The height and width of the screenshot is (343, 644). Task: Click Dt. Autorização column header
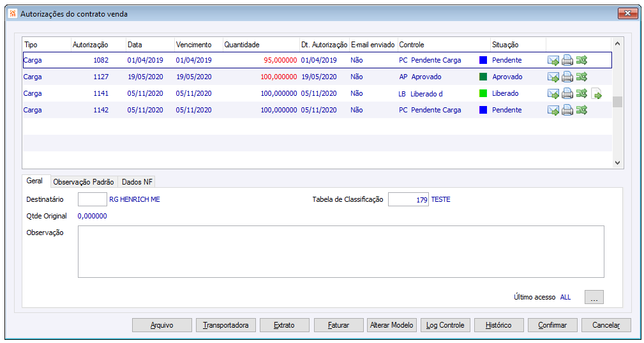tap(324, 45)
